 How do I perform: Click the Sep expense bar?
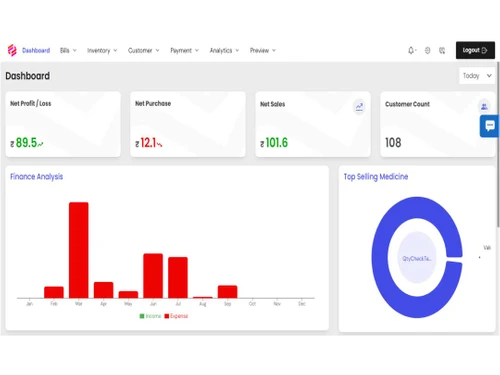(227, 292)
